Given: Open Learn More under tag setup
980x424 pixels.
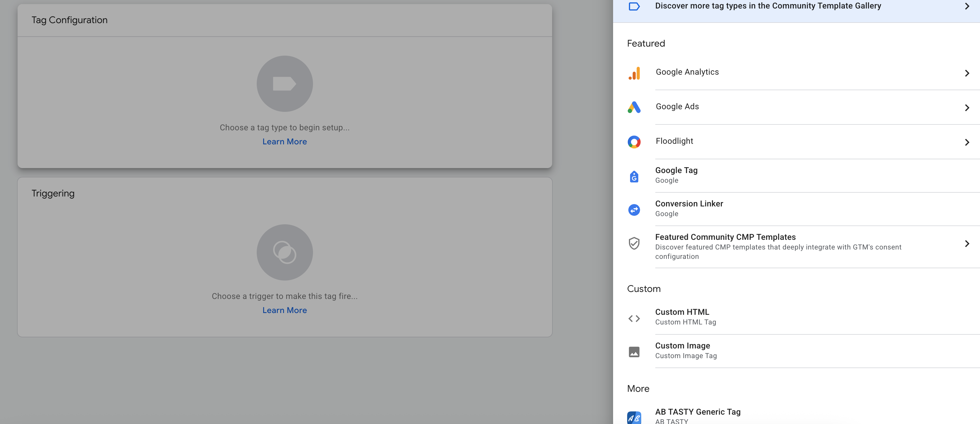Looking at the screenshot, I should (x=285, y=141).
